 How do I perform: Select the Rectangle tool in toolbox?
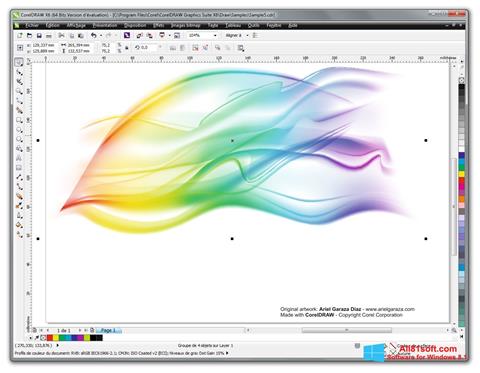point(19,120)
